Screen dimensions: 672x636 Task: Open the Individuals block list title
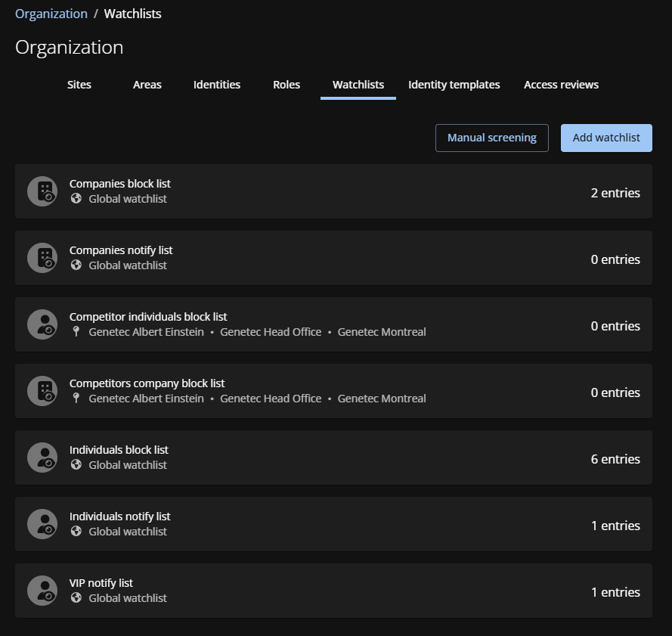(x=119, y=450)
